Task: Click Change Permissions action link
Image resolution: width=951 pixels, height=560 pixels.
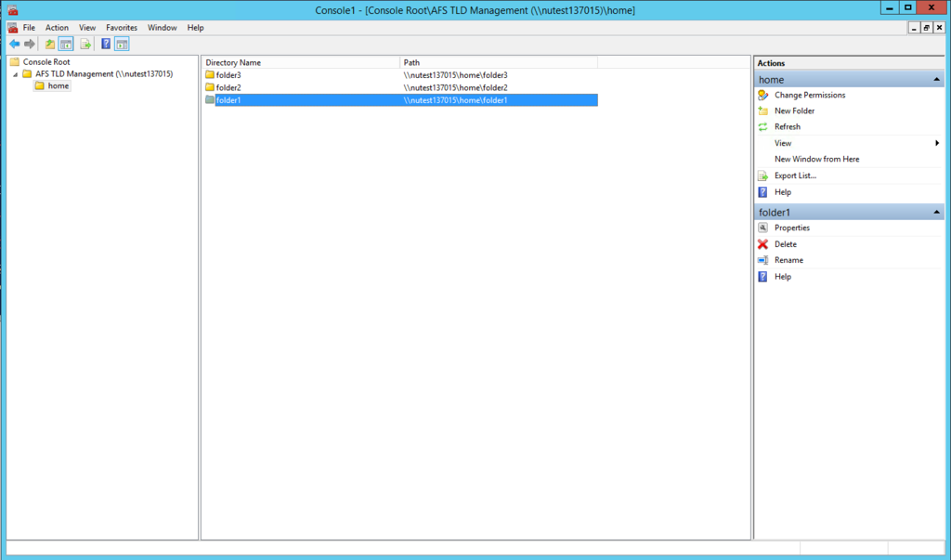Action: pyautogui.click(x=810, y=95)
